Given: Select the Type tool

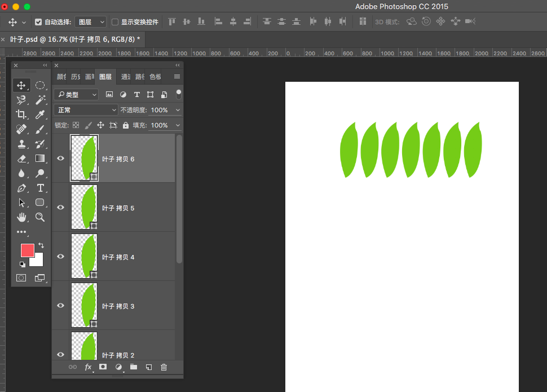Looking at the screenshot, I should coord(40,188).
